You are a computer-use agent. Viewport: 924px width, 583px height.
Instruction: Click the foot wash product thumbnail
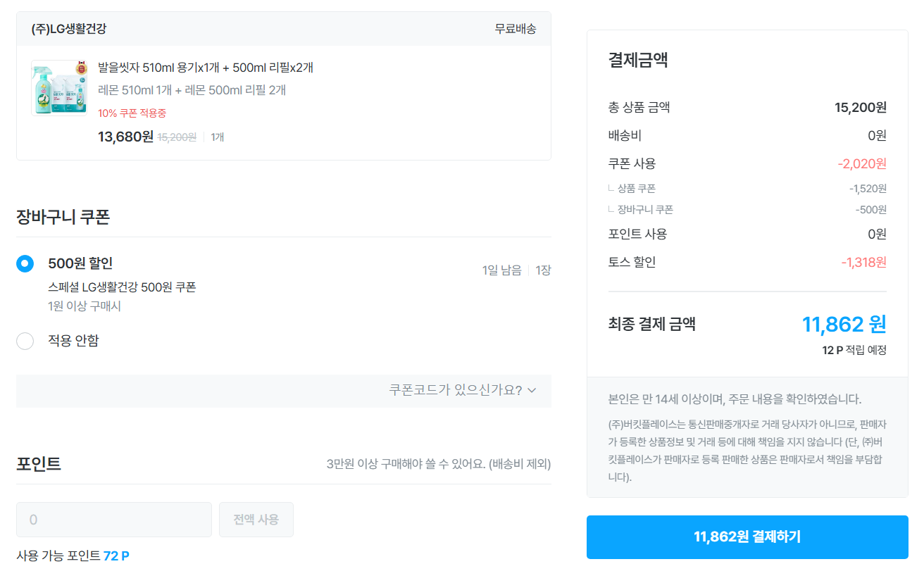pyautogui.click(x=59, y=88)
